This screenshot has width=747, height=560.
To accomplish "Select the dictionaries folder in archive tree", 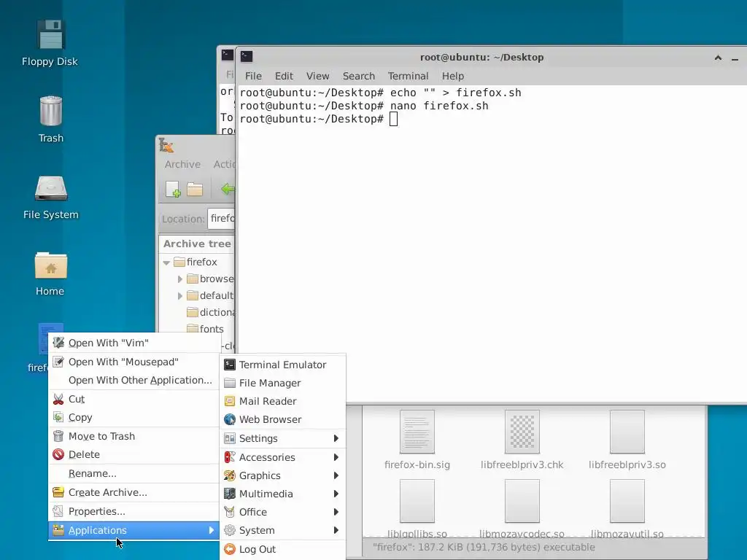I will (x=211, y=312).
